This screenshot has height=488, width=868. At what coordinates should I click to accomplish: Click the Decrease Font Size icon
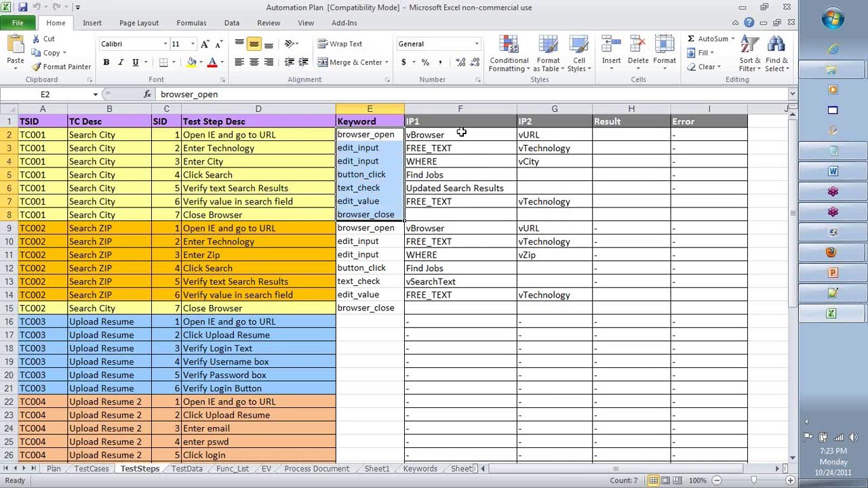click(x=218, y=44)
